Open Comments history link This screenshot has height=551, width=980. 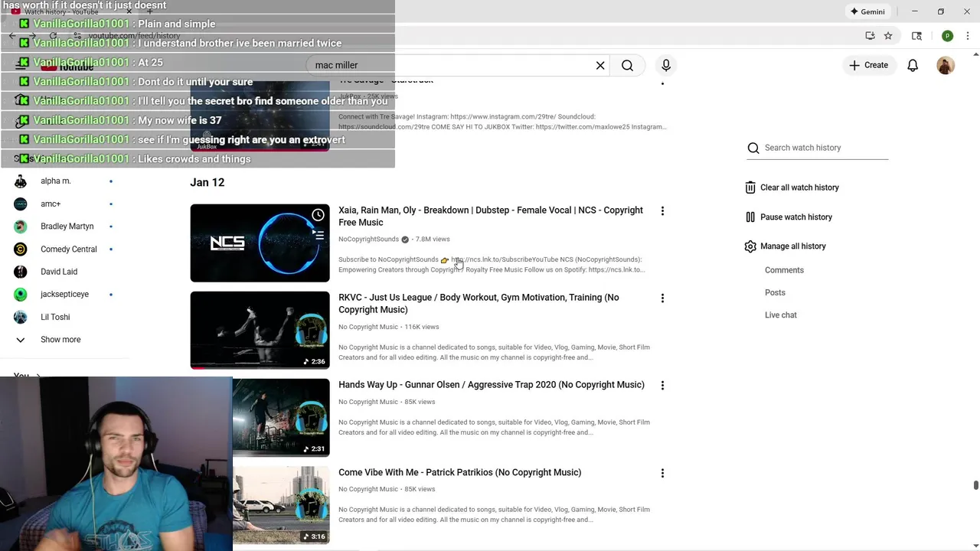pyautogui.click(x=784, y=270)
